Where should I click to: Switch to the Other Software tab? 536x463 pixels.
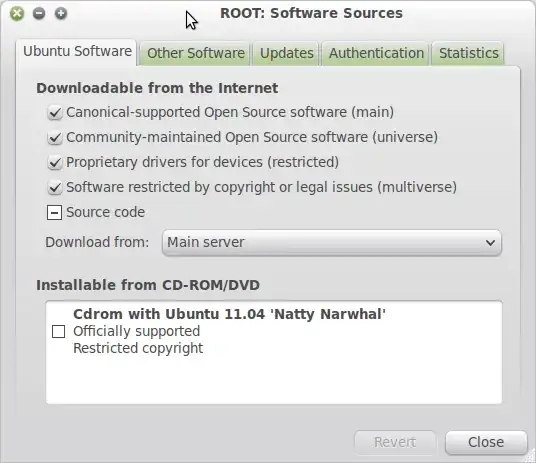click(x=196, y=53)
